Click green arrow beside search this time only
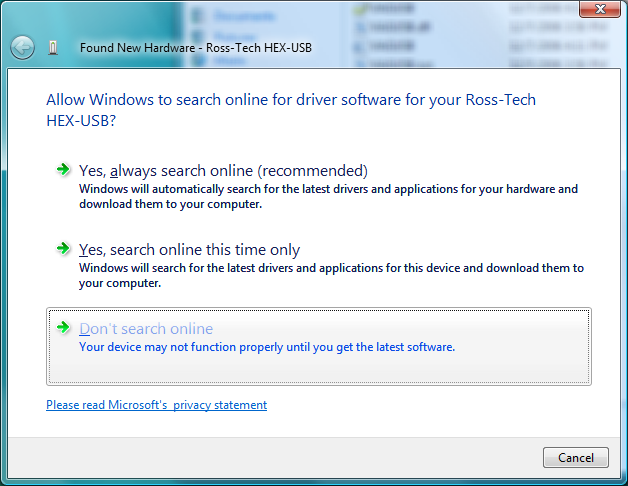 pyautogui.click(x=63, y=248)
